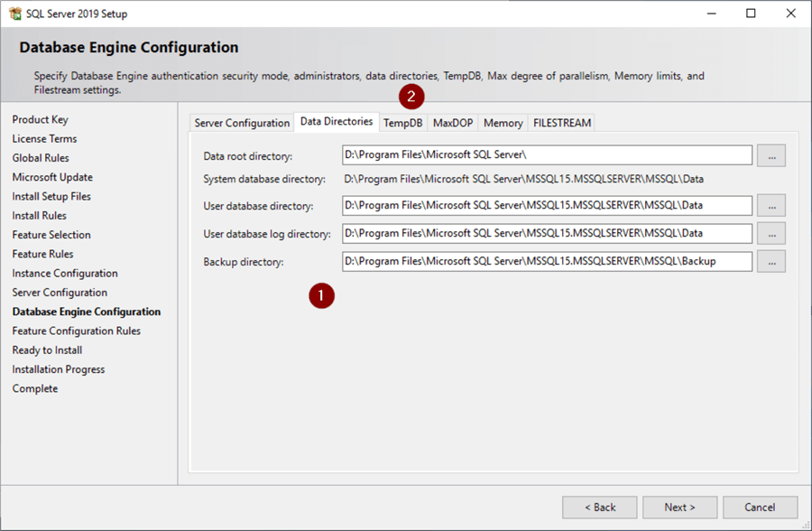Image resolution: width=812 pixels, height=531 pixels.
Task: Select the Data Directories tab
Action: [336, 122]
